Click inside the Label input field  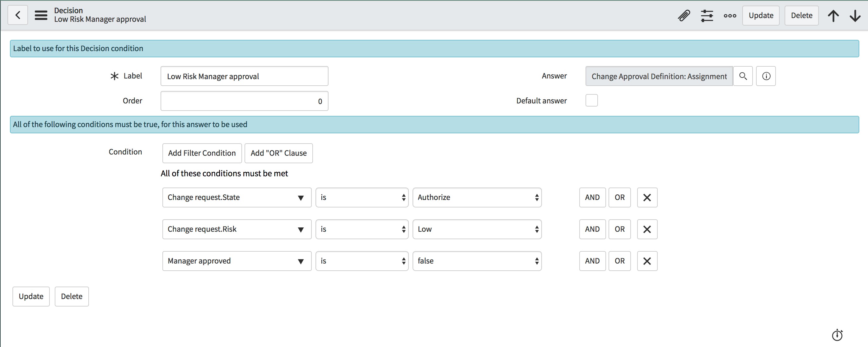click(244, 76)
